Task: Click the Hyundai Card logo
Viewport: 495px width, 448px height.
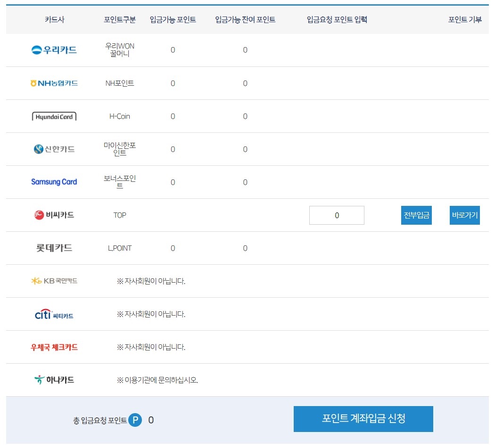Action: pyautogui.click(x=54, y=116)
